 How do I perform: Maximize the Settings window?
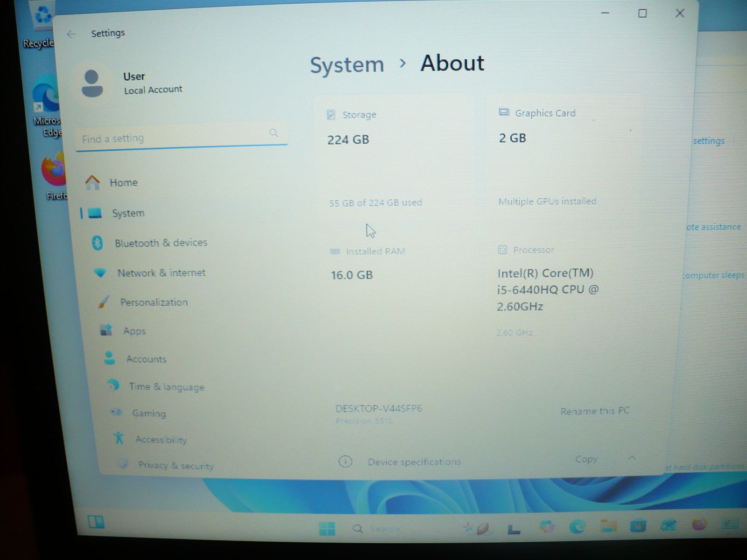[642, 14]
